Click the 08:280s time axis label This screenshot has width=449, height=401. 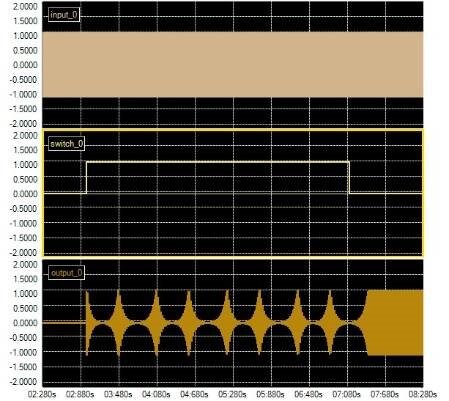pyautogui.click(x=423, y=394)
